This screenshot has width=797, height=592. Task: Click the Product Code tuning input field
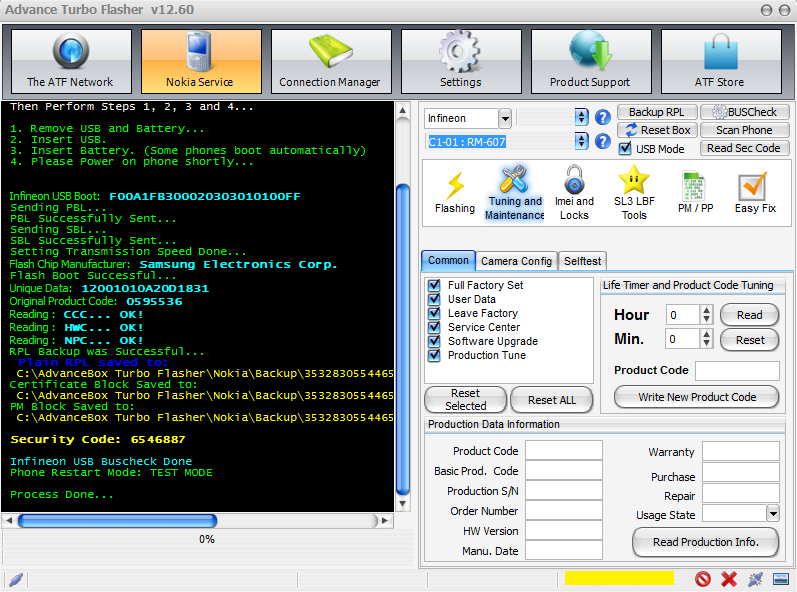(x=737, y=370)
